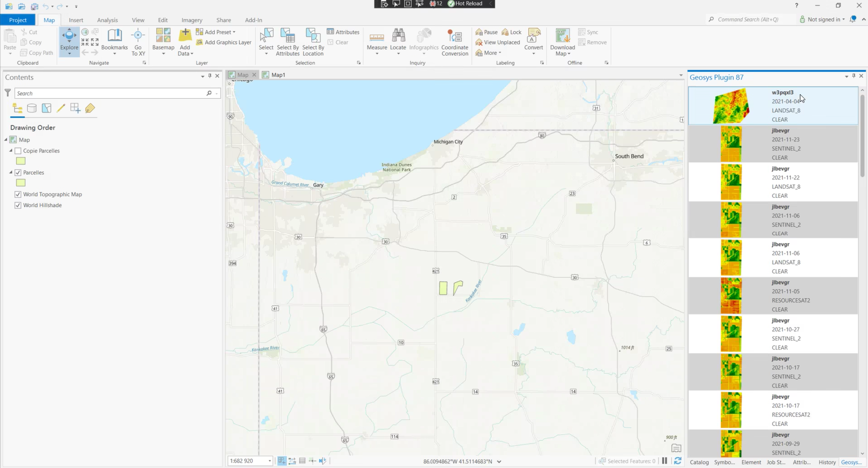
Task: Open coordinate display units dropdown
Action: tap(499, 462)
